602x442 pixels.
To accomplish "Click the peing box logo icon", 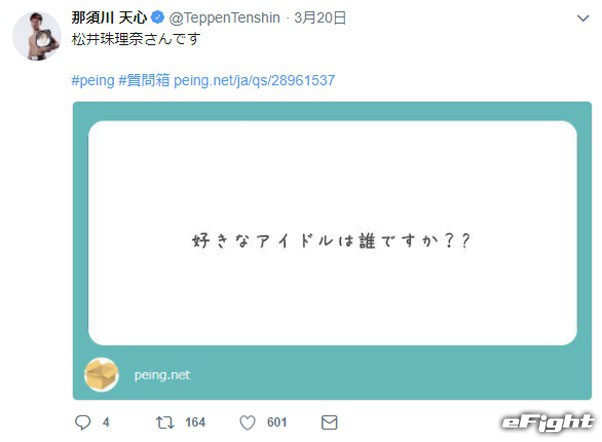I will [102, 375].
